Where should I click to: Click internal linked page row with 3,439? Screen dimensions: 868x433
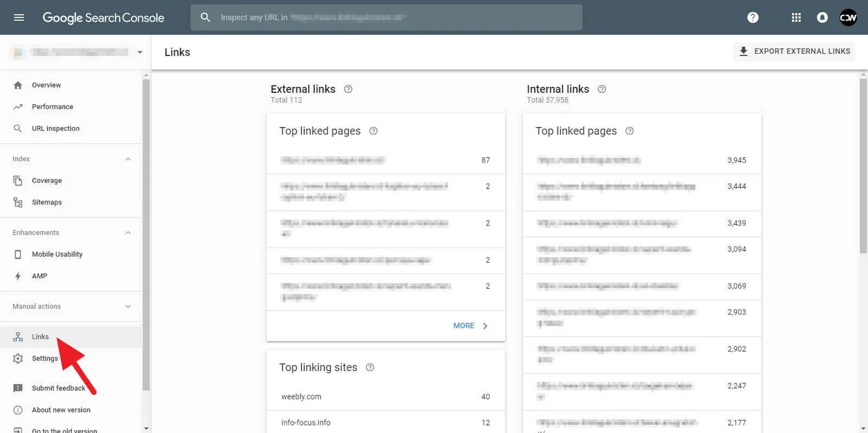click(x=642, y=223)
